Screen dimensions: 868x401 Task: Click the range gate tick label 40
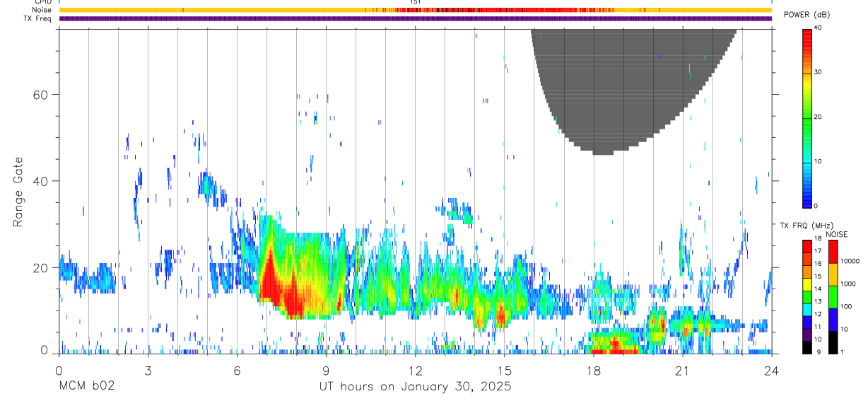(41, 181)
